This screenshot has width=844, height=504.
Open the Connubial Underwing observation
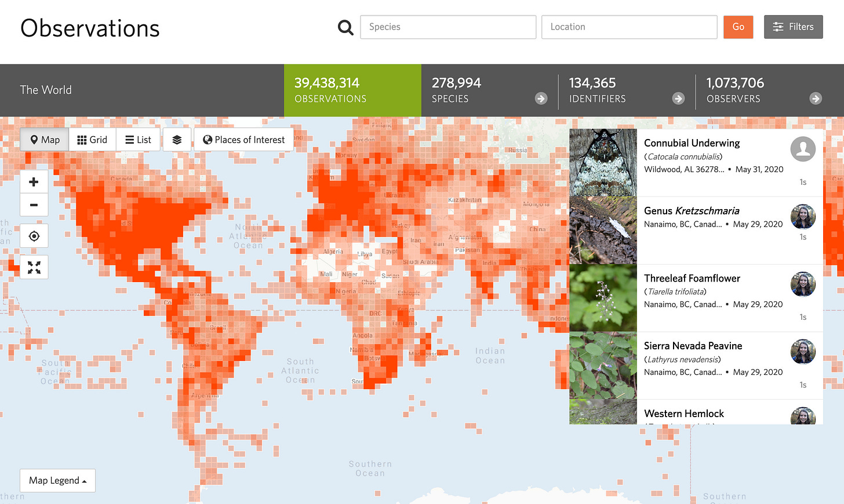[x=692, y=143]
